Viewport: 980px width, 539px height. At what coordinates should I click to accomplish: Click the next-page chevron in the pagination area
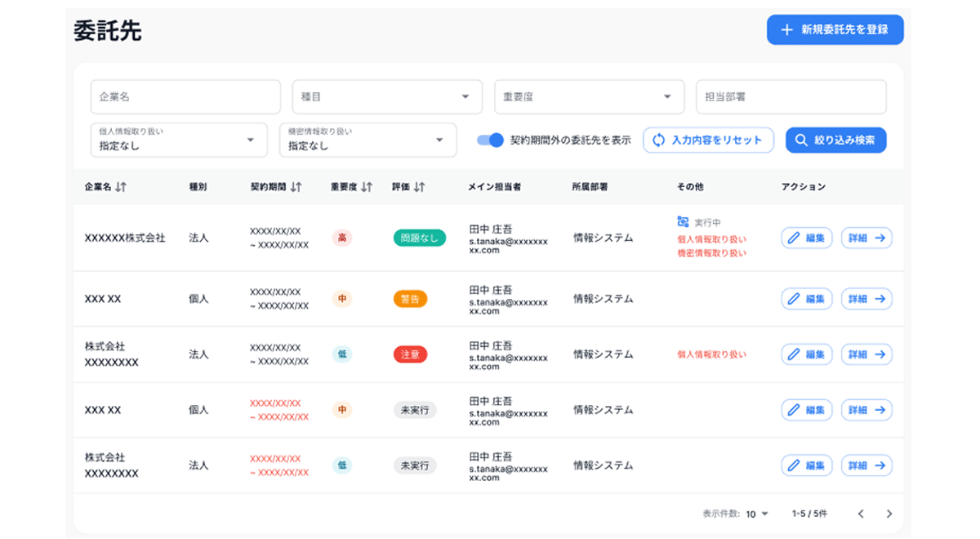(889, 514)
